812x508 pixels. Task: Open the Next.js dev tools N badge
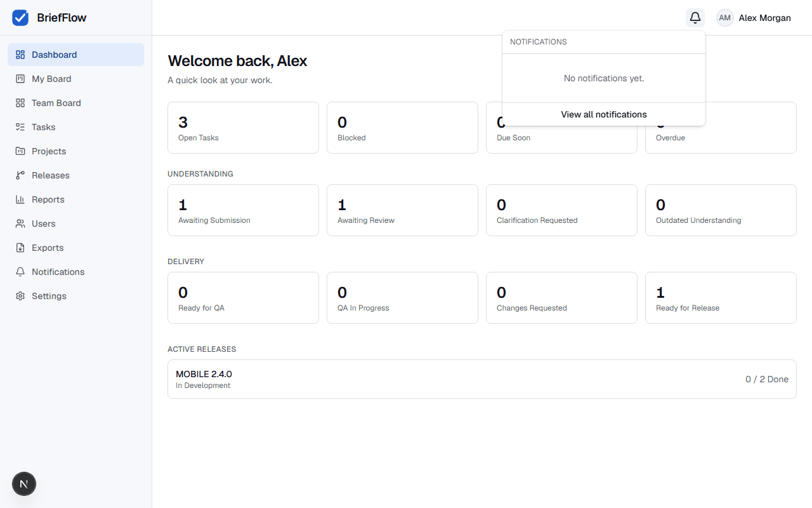24,484
